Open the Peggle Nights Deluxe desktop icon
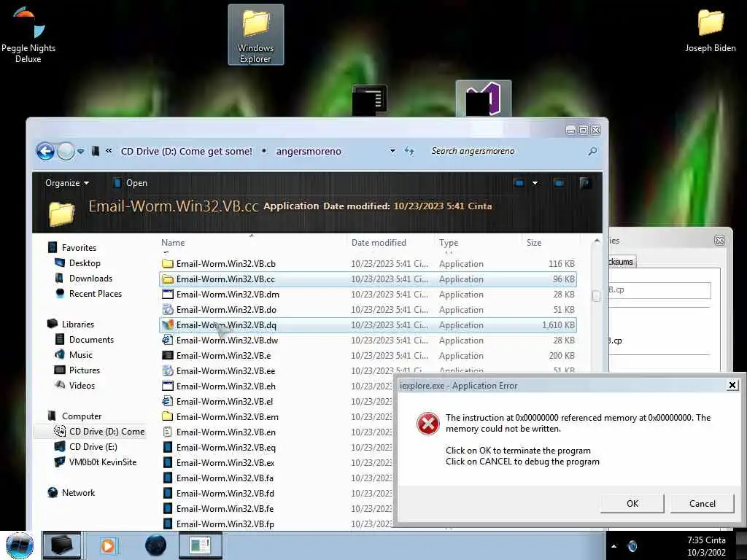The height and width of the screenshot is (560, 747). point(28,34)
